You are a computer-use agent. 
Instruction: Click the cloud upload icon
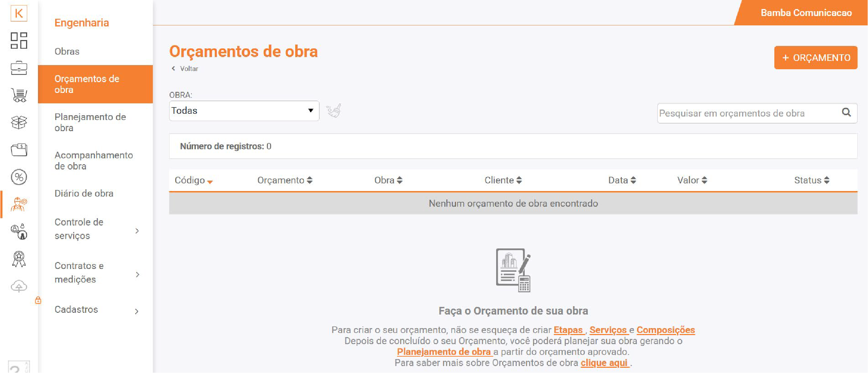coord(19,286)
